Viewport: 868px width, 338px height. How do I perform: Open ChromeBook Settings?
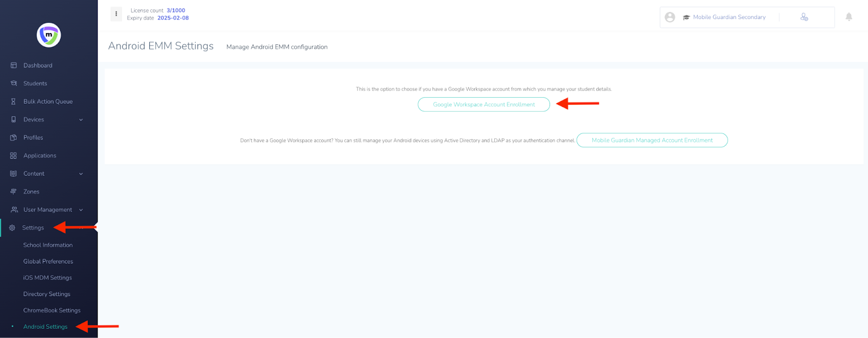pos(52,310)
